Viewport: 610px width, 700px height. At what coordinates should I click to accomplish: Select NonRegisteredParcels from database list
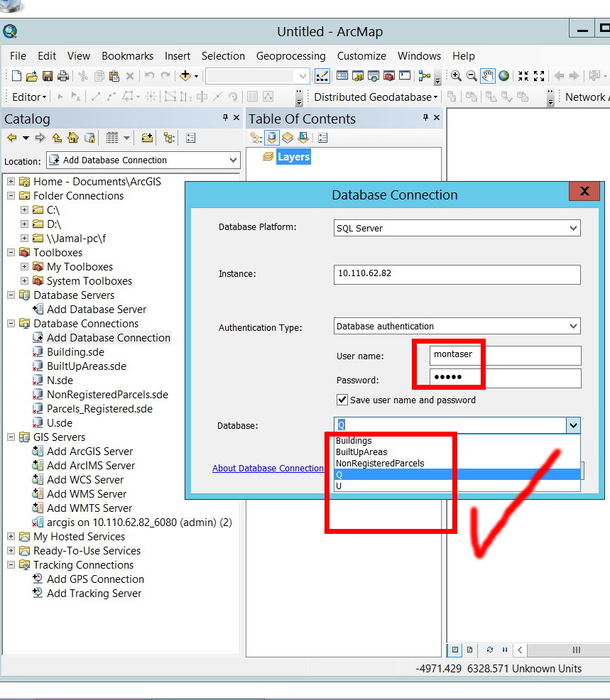(457, 463)
